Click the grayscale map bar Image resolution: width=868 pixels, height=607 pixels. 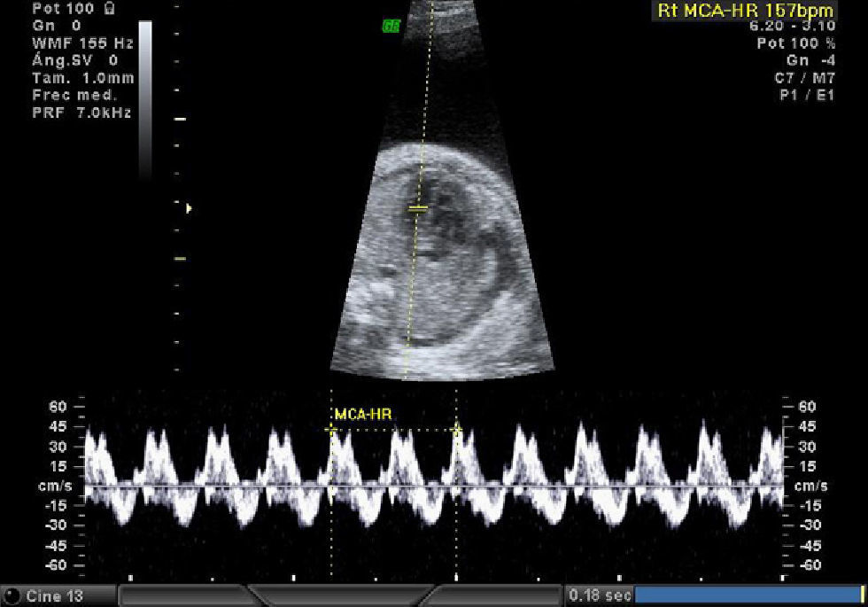144,97
